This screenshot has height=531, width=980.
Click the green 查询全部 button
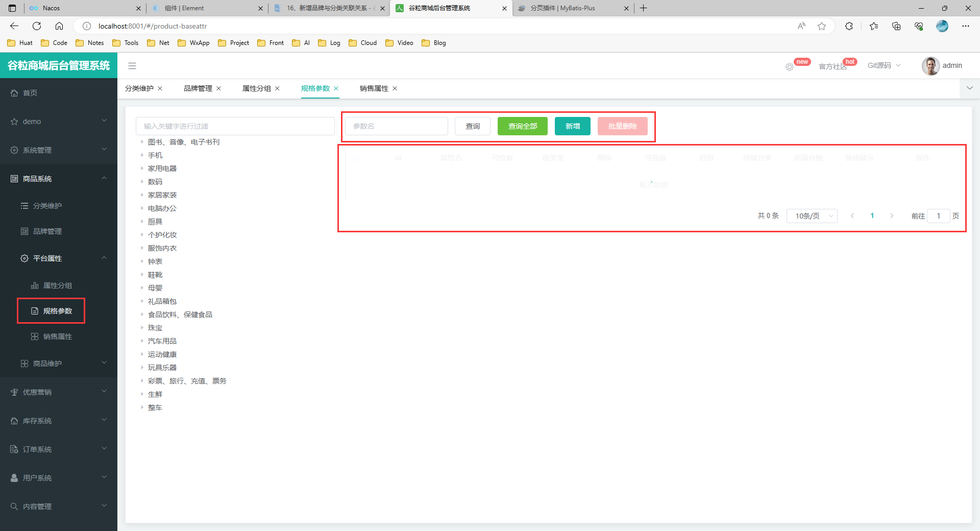[x=522, y=126]
